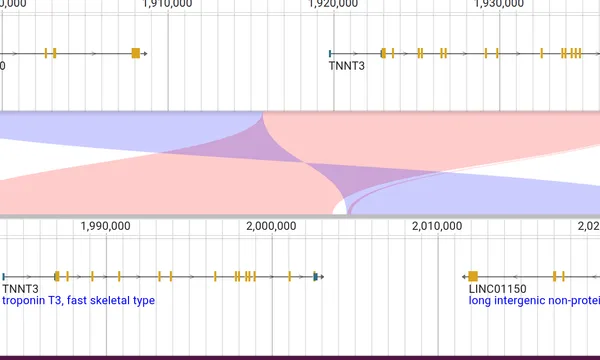Select the large terminal exon block of LINC01150

click(x=473, y=276)
